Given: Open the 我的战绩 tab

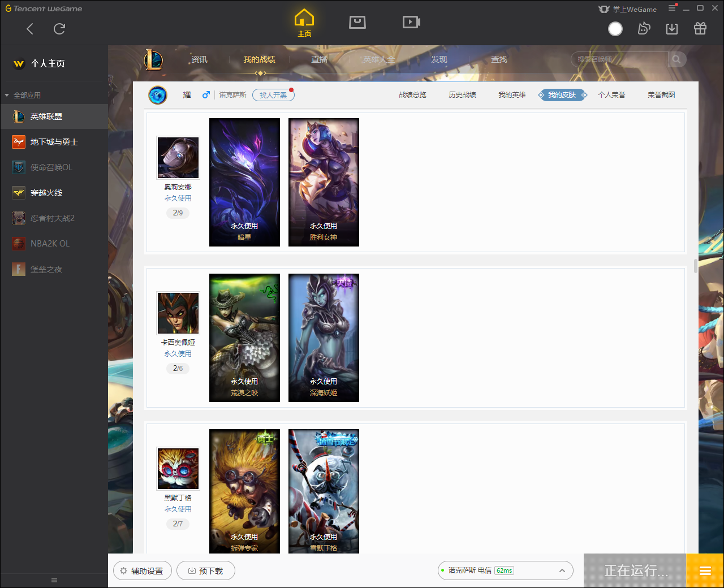Looking at the screenshot, I should (x=259, y=59).
